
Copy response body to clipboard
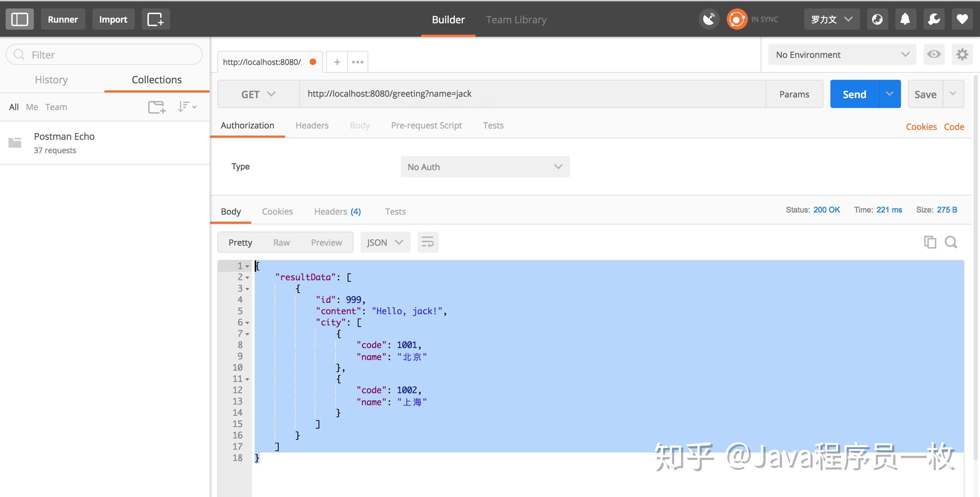(x=930, y=242)
